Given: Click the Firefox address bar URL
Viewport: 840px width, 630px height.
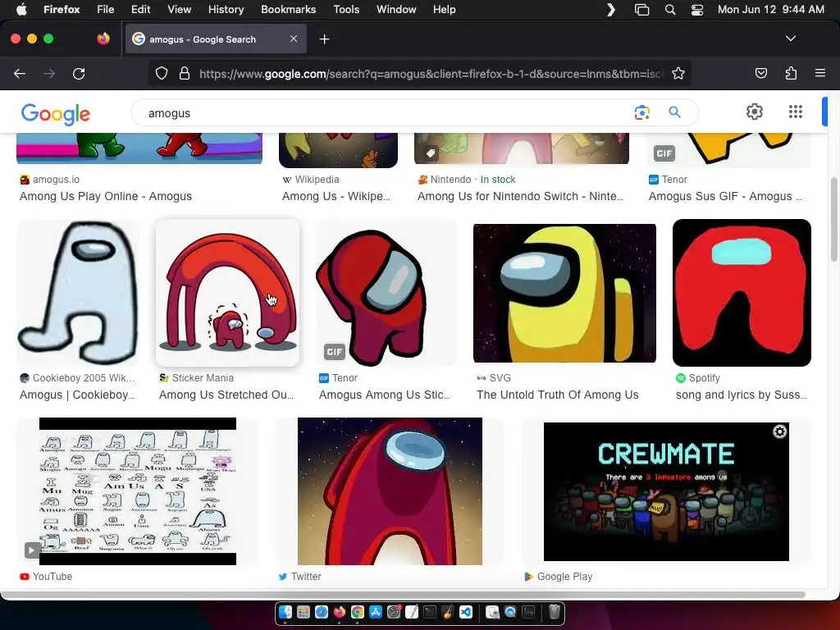Looking at the screenshot, I should (431, 74).
